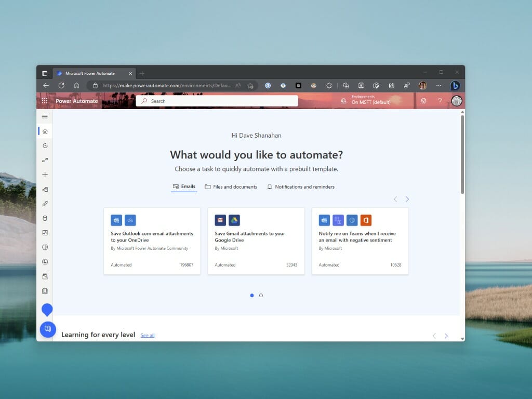
Task: Go to the browser home page
Action: coord(77,86)
